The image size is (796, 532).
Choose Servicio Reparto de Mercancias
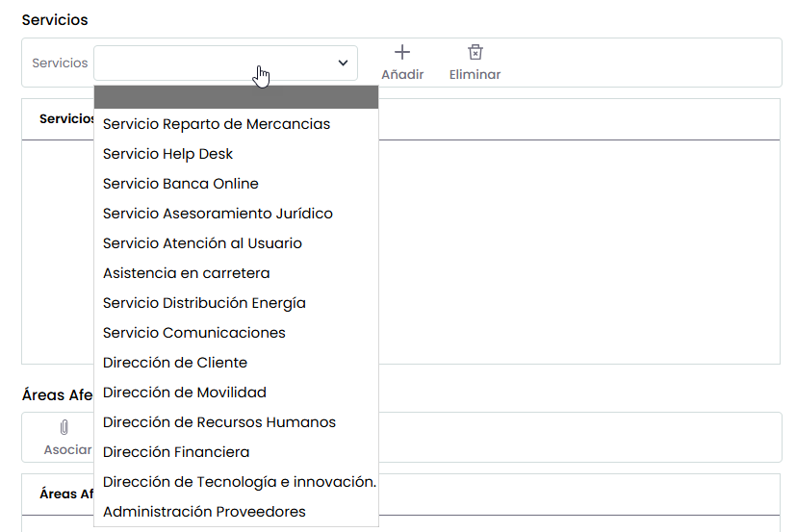pos(217,124)
